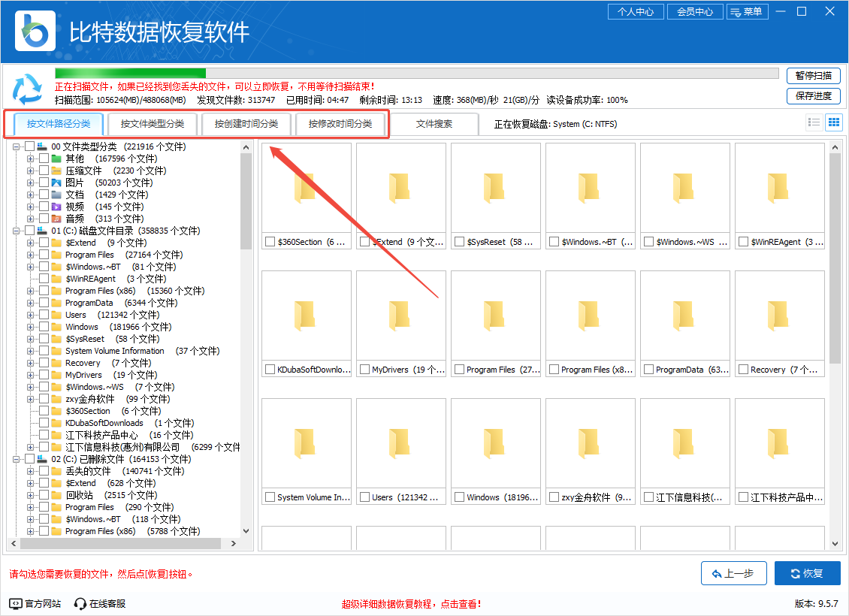Screen dimensions: 849x616
Task: Open the $SysReset folder thumbnail
Action: [495, 189]
